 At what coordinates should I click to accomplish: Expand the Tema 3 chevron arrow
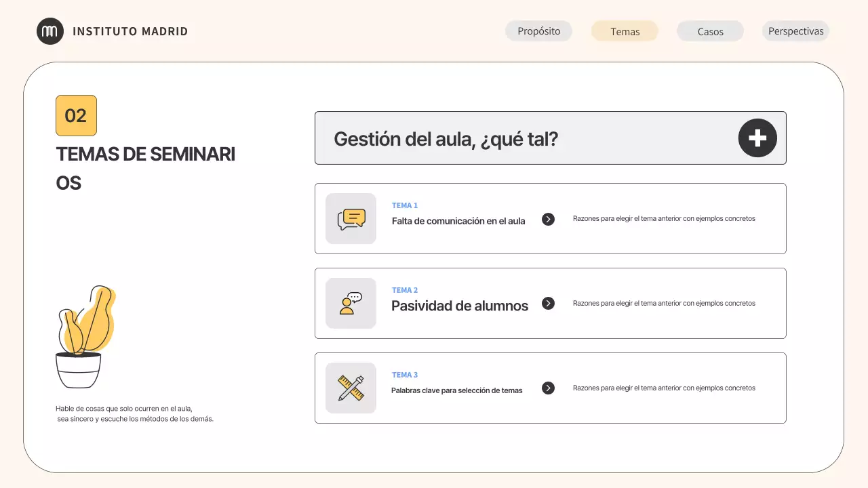pos(548,388)
